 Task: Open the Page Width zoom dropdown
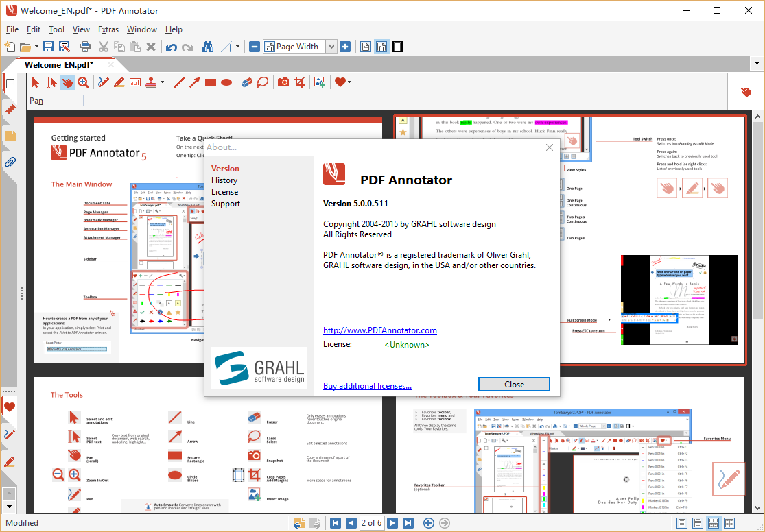331,47
